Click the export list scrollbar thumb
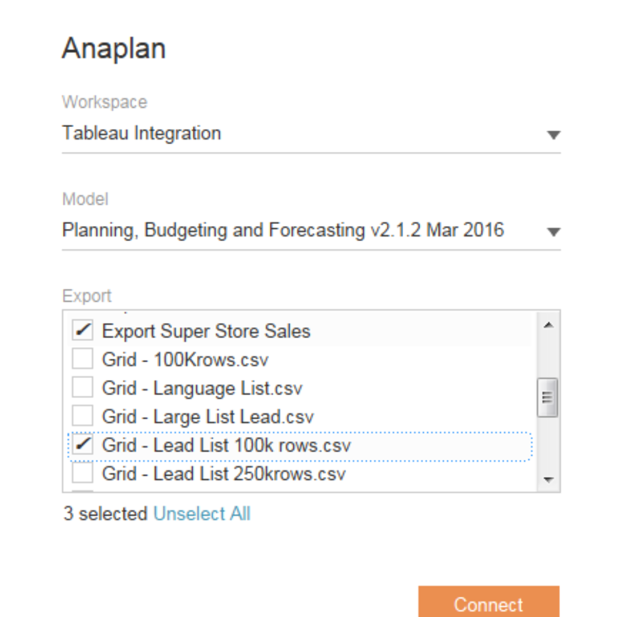The height and width of the screenshot is (644, 644). (548, 397)
